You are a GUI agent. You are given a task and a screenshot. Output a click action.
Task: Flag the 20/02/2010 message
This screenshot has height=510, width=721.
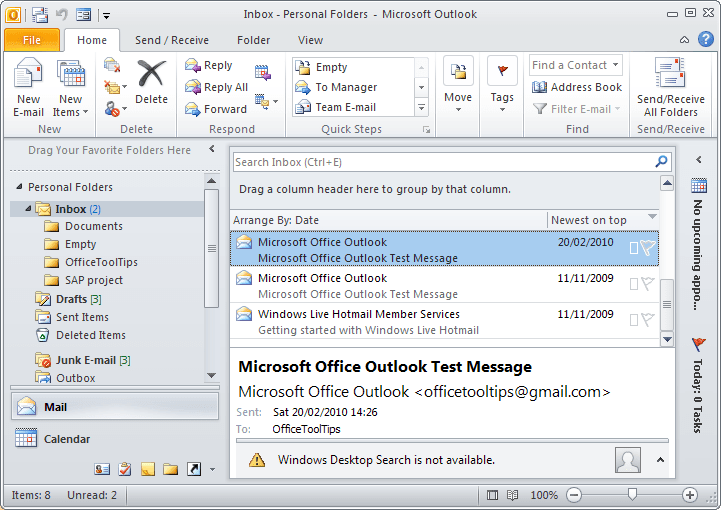(648, 248)
